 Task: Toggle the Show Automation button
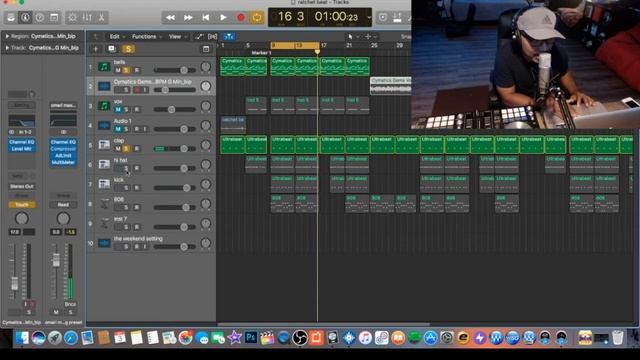(x=199, y=37)
